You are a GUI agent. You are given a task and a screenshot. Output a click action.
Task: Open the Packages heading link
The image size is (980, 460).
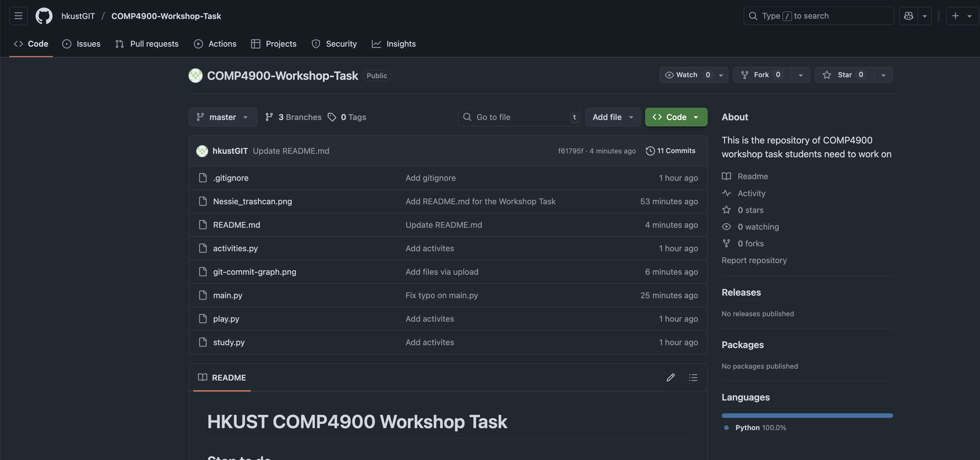743,345
